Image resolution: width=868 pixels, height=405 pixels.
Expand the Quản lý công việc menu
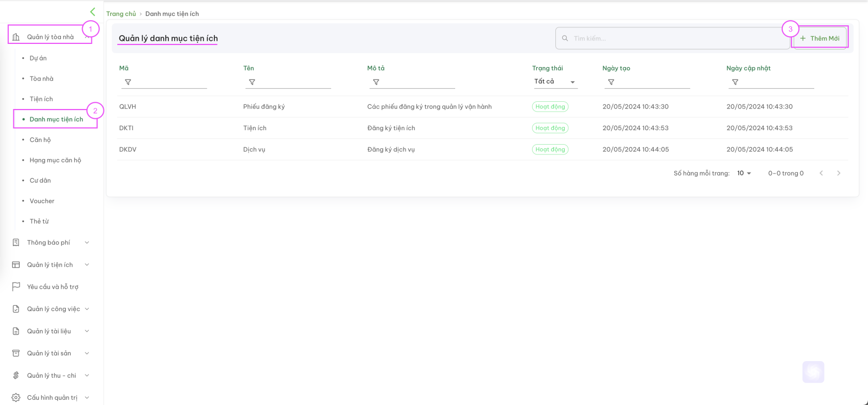[87, 309]
